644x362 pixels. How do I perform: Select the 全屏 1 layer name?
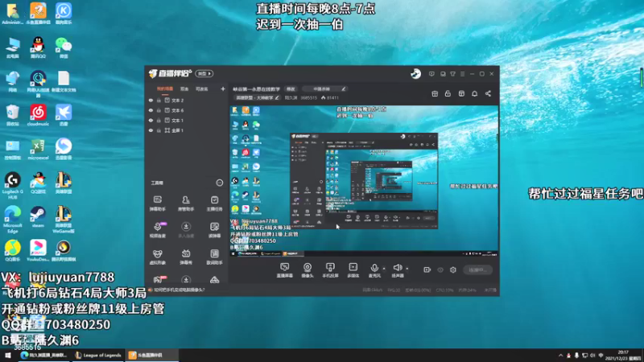pos(177,130)
